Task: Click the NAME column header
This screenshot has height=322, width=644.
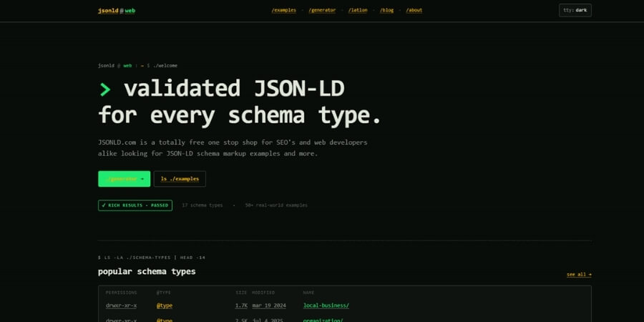Action: click(308, 293)
